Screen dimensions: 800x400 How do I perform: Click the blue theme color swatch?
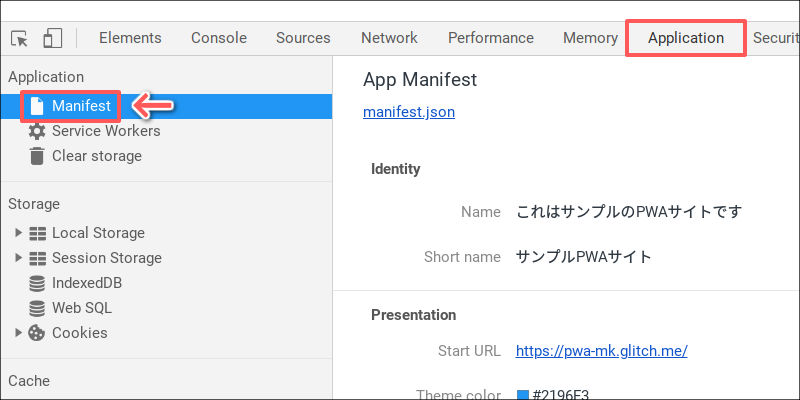522,395
